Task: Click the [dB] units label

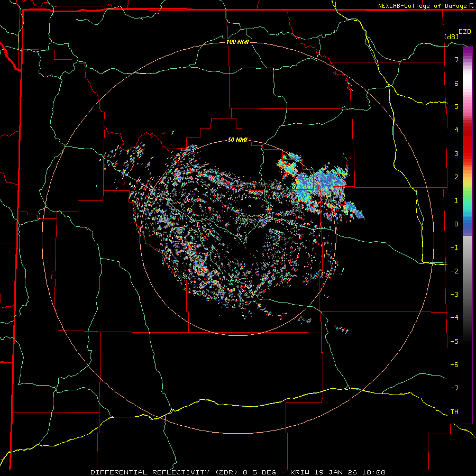Action: tap(452, 36)
